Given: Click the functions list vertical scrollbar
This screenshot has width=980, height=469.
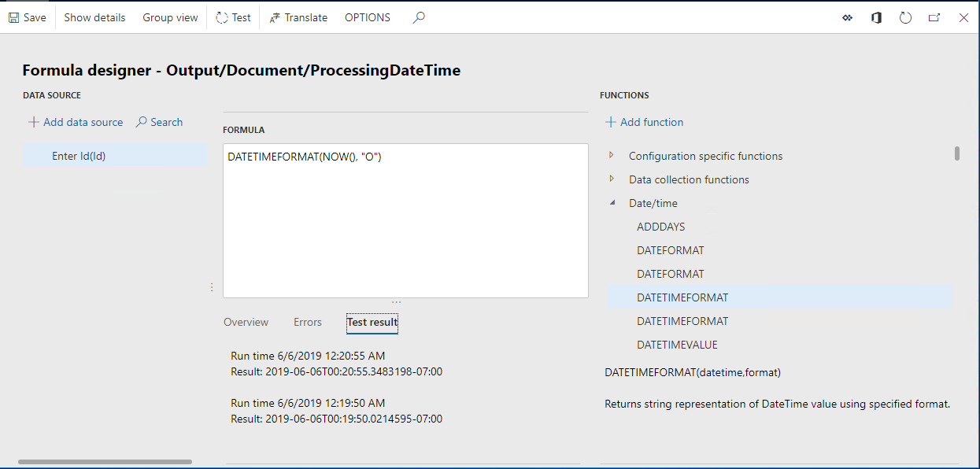Looking at the screenshot, I should click(957, 153).
